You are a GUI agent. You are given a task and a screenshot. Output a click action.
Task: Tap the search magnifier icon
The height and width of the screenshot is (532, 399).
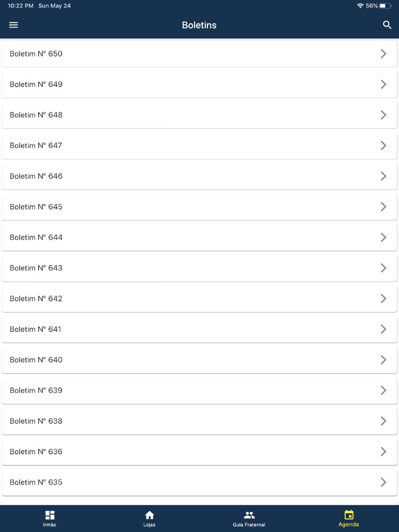click(x=387, y=25)
